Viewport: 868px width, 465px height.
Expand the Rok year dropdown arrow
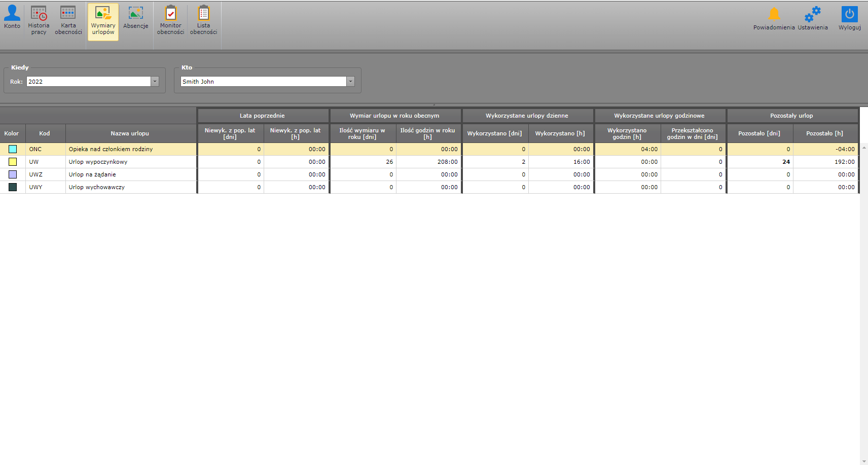pyautogui.click(x=155, y=82)
